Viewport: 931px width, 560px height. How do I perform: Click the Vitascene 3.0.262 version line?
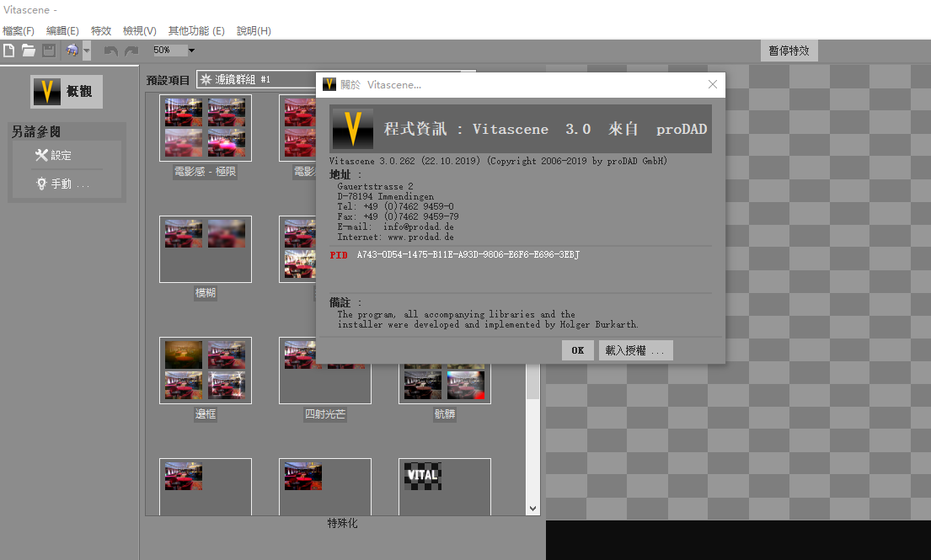[x=498, y=161]
